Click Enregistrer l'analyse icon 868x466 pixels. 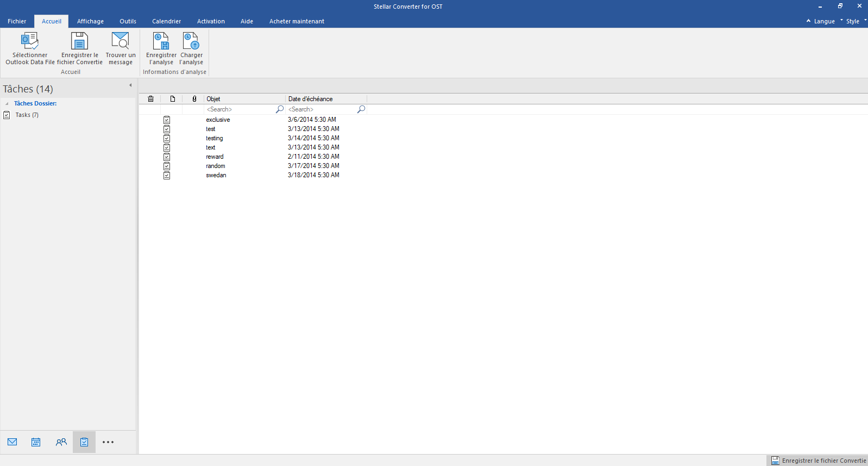[x=161, y=41]
